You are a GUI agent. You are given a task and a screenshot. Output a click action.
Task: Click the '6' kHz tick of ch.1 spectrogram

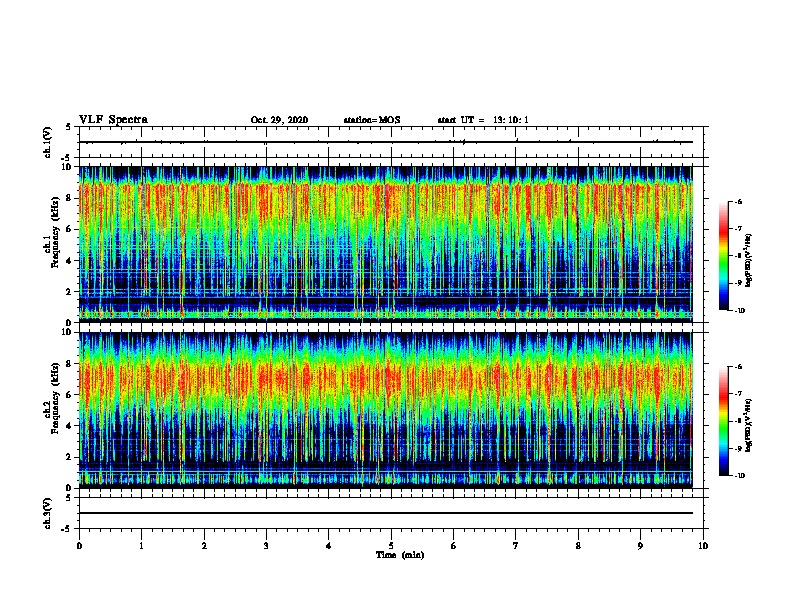coord(69,229)
